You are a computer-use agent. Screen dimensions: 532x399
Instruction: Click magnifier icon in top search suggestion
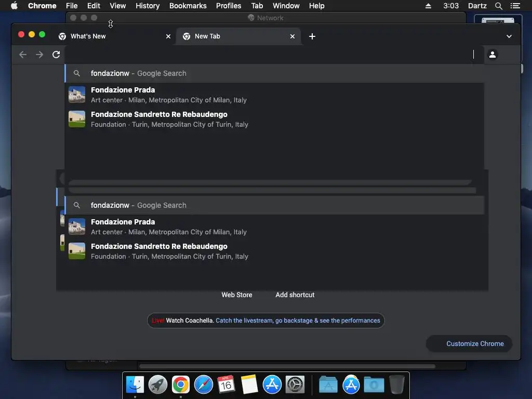point(77,73)
